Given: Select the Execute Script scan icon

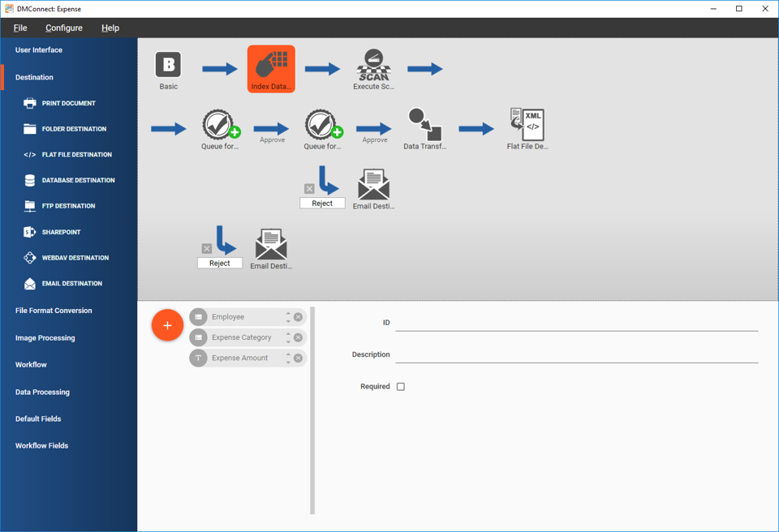Looking at the screenshot, I should (373, 65).
